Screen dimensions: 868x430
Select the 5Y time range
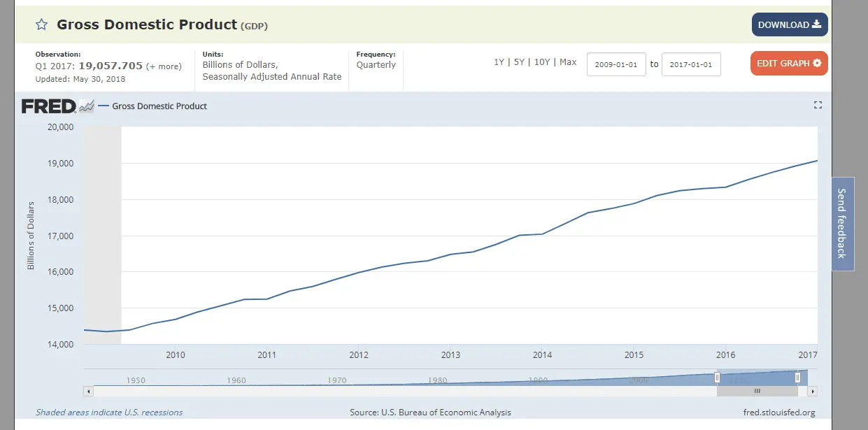point(518,62)
